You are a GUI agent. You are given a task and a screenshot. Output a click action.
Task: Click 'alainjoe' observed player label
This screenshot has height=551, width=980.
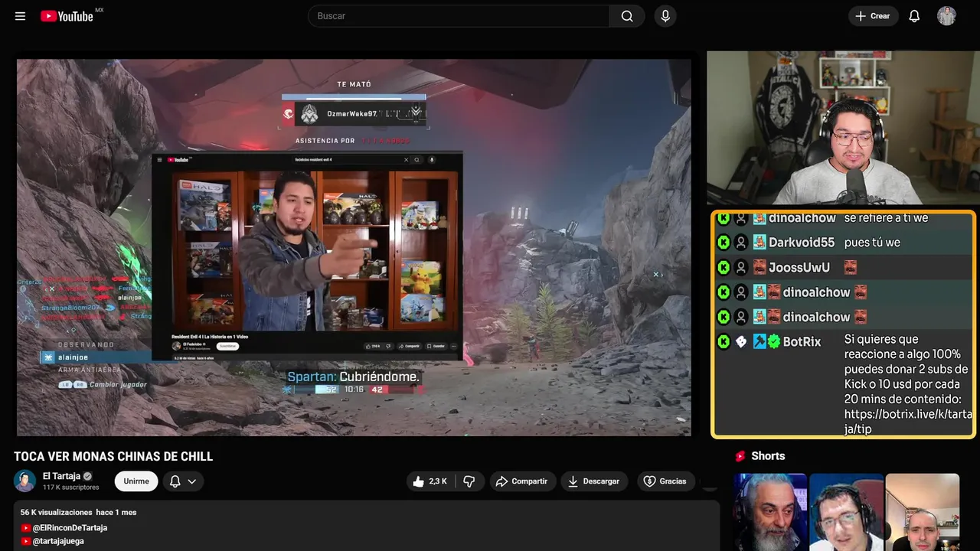(x=74, y=357)
